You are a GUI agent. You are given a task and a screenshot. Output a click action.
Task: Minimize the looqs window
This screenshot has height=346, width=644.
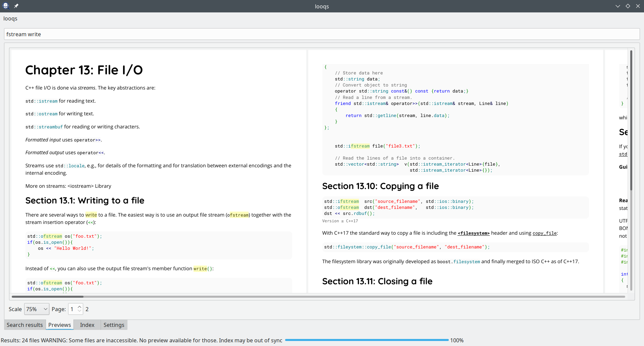point(618,6)
